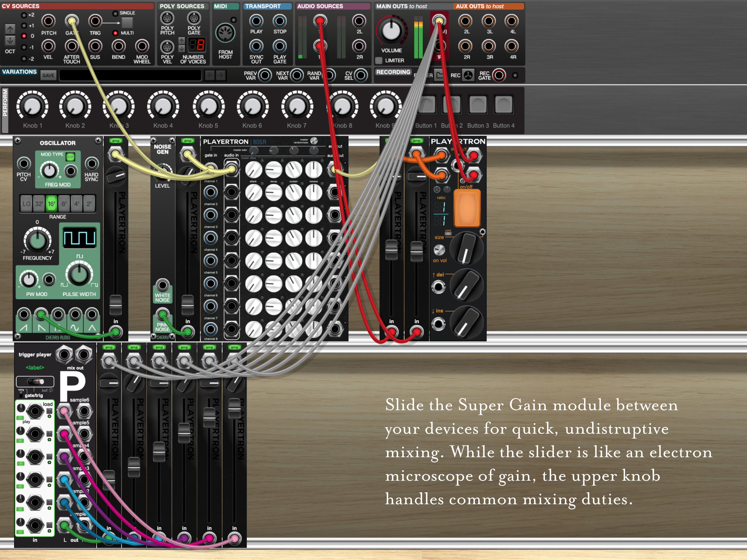This screenshot has height=560, width=747.
Task: Toggle the Single/Multi trigger switch
Action: pyautogui.click(x=127, y=23)
